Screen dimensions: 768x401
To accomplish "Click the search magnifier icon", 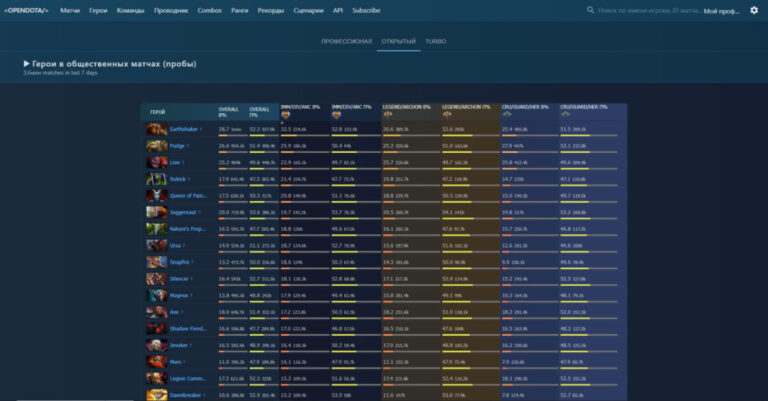I will tap(590, 10).
